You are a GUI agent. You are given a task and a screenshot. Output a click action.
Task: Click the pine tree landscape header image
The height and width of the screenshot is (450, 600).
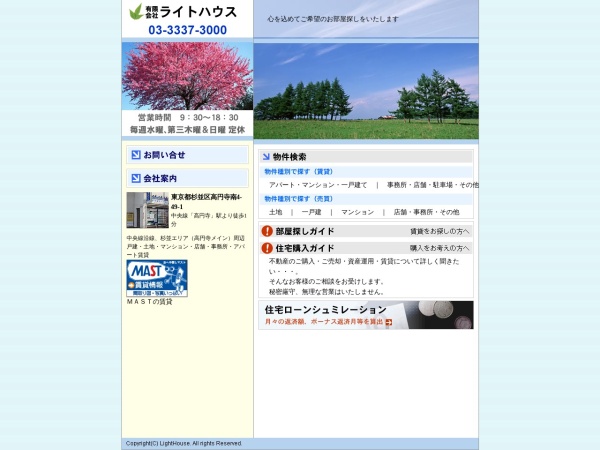[366, 91]
